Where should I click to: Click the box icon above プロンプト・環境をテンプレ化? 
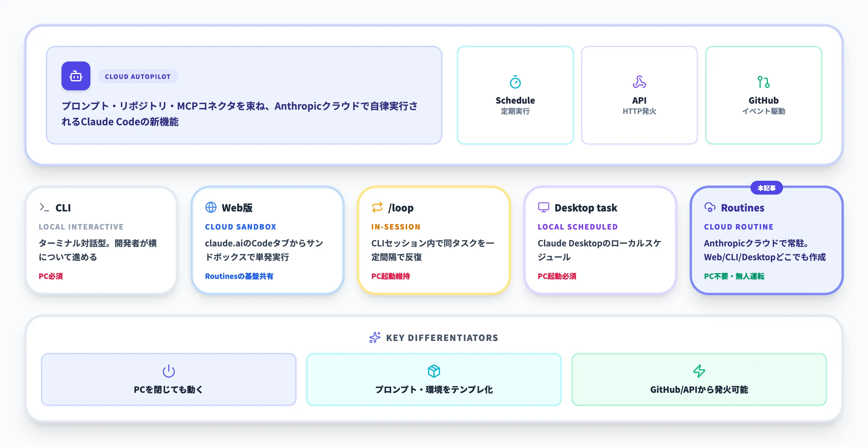[x=434, y=371]
